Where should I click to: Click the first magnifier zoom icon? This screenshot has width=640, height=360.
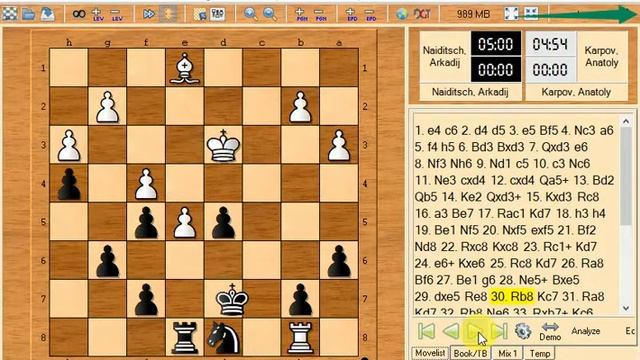(x=251, y=14)
